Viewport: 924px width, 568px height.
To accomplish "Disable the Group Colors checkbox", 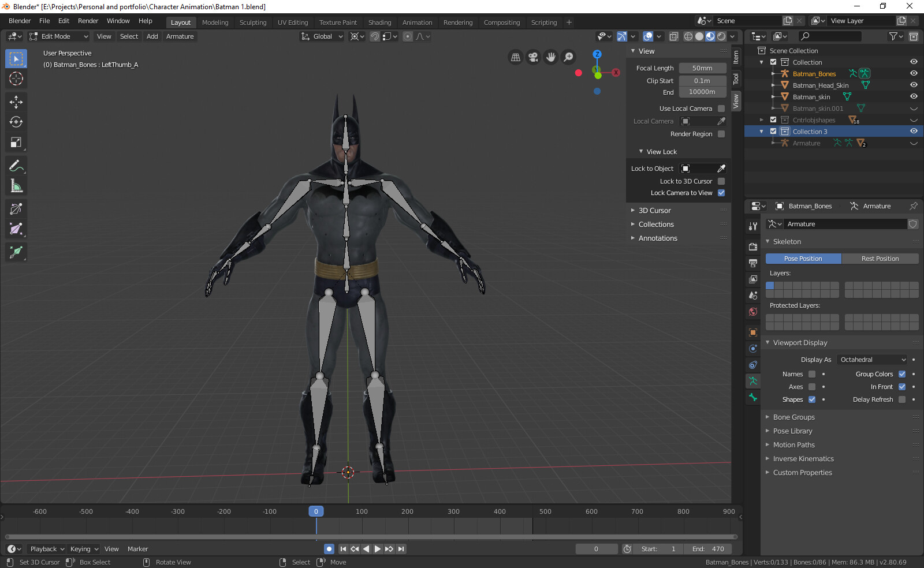I will [x=902, y=374].
